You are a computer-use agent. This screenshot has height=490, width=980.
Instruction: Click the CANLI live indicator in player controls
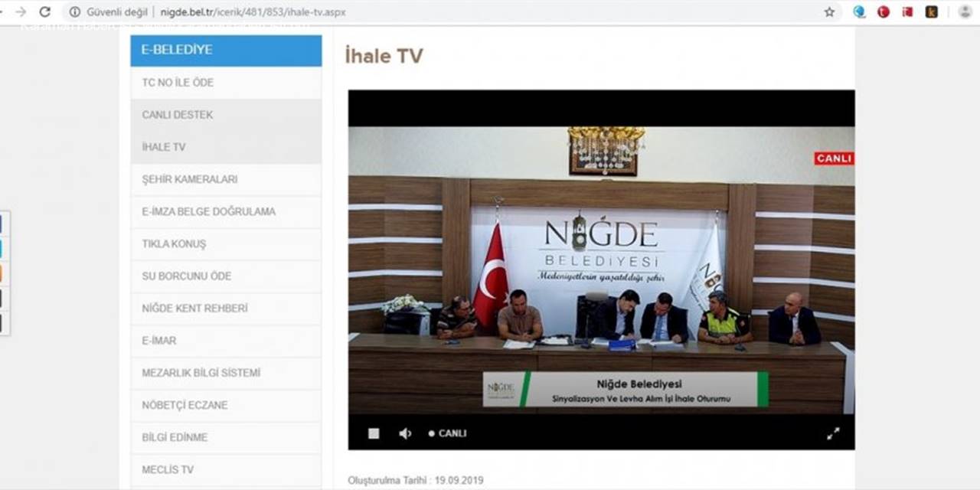coord(447,433)
